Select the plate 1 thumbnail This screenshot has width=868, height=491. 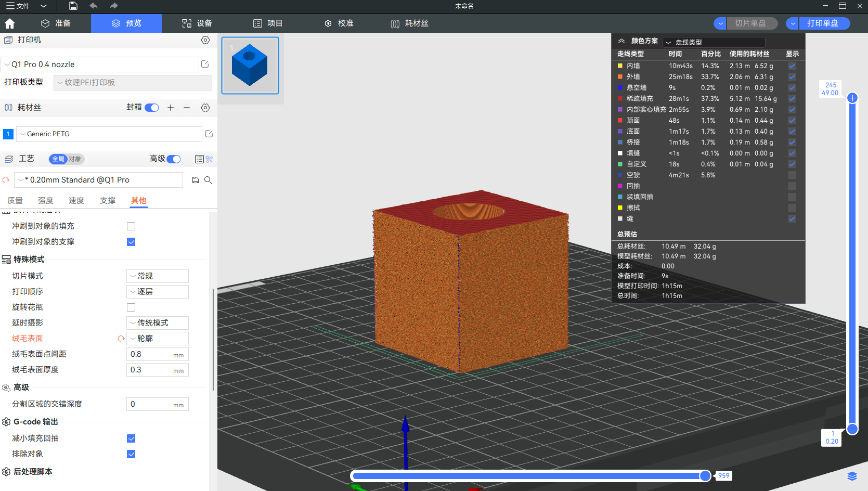click(250, 66)
